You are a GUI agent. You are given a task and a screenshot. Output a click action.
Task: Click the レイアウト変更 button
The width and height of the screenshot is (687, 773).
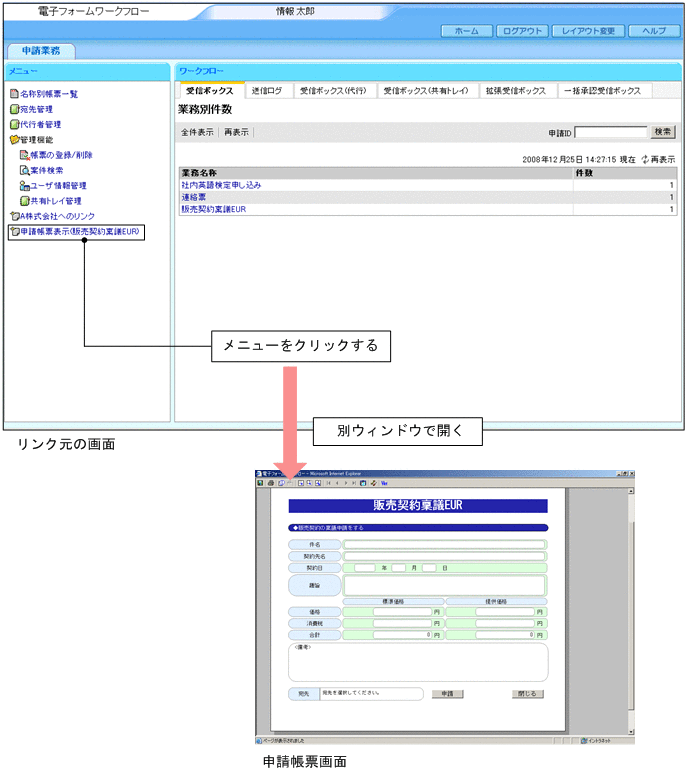pos(588,31)
